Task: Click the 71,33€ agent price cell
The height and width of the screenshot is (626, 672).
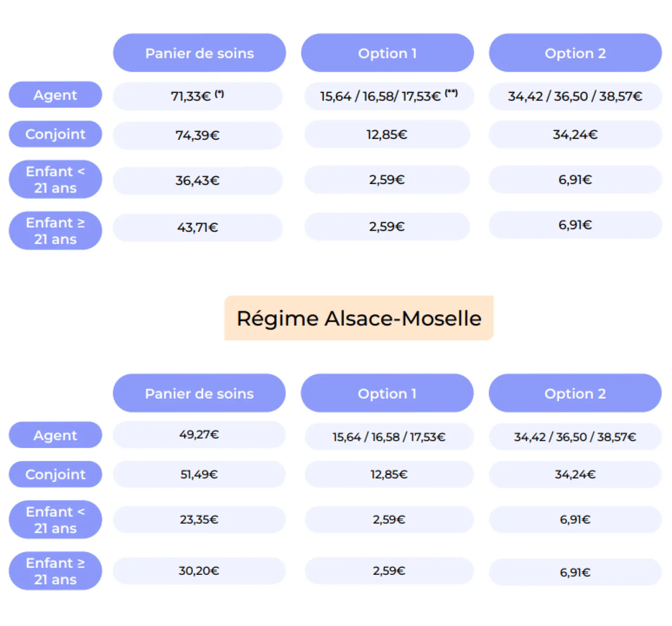Action: click(x=198, y=96)
